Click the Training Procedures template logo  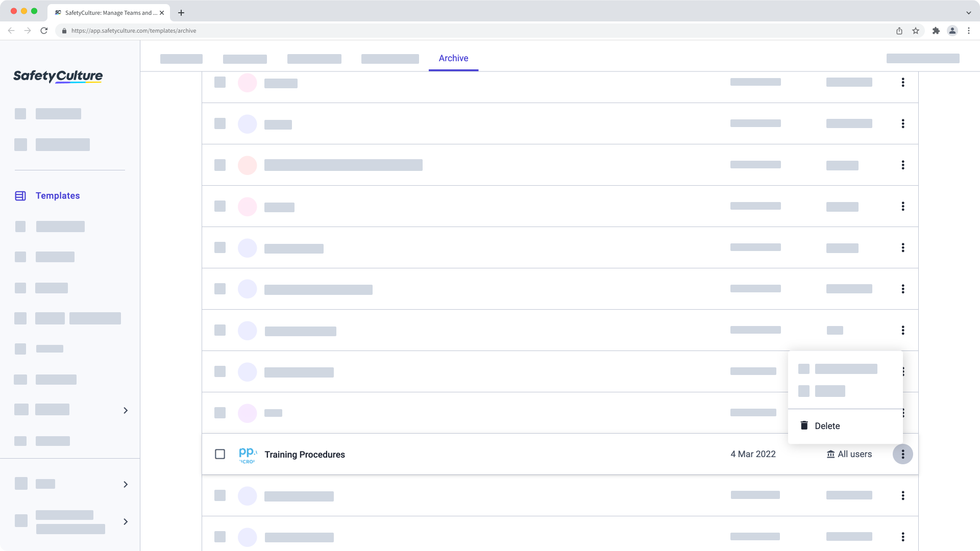[248, 455]
